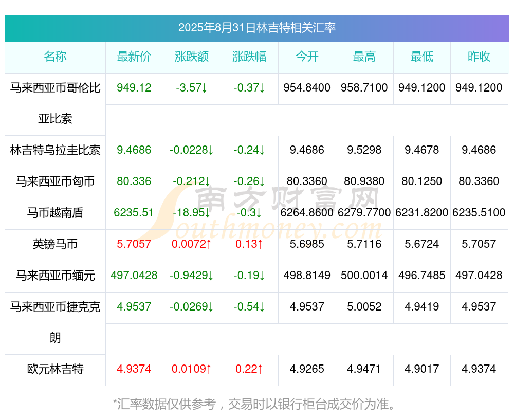
Task: Click opening value 6264.8600
Action: coord(307,213)
